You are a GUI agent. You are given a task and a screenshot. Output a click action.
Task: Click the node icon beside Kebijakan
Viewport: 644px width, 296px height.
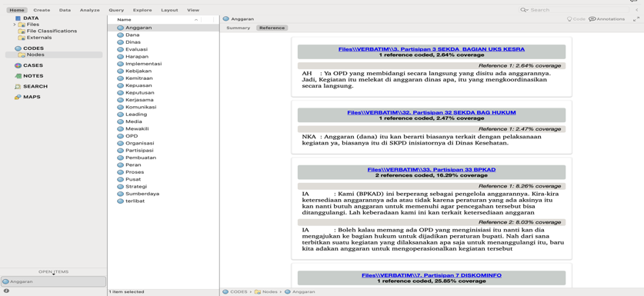[120, 71]
